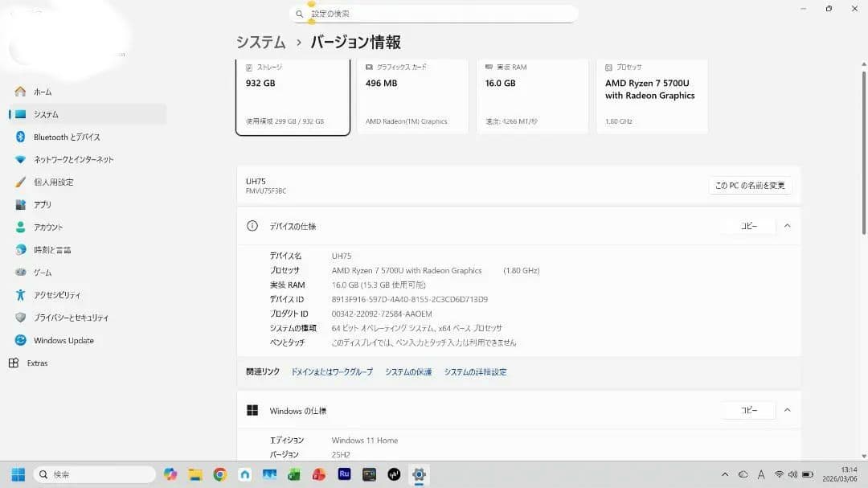Viewport: 868px width, 488px height.
Task: Open File Explorer from the taskbar
Action: pos(194,474)
